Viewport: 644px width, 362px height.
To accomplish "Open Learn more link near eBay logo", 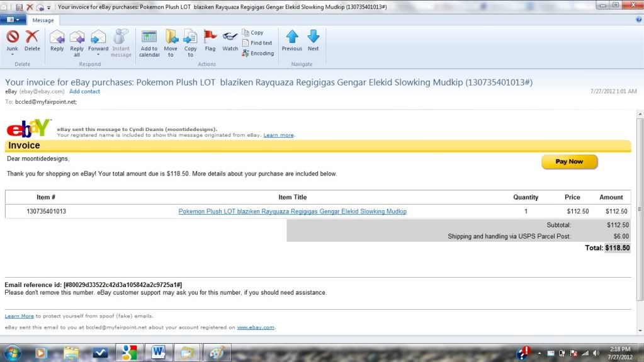I will click(x=278, y=135).
